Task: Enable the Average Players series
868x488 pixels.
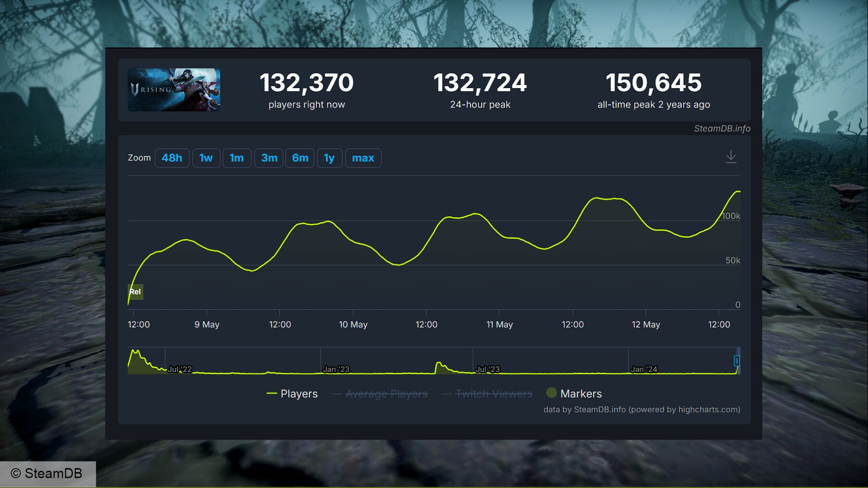Action: 380,394
